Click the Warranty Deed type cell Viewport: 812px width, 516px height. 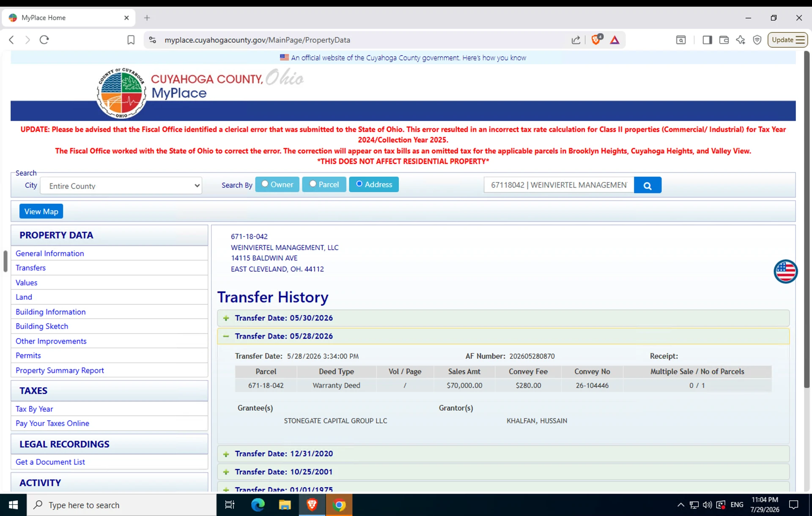point(336,385)
